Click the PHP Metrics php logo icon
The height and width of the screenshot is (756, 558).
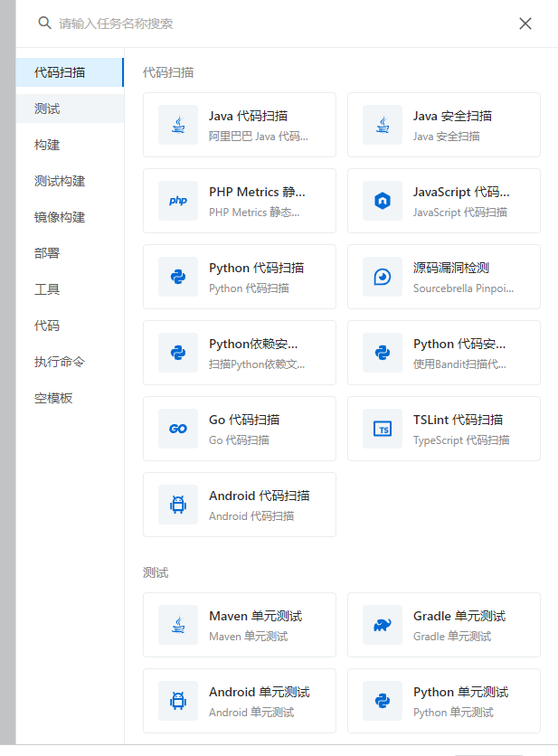(x=178, y=201)
